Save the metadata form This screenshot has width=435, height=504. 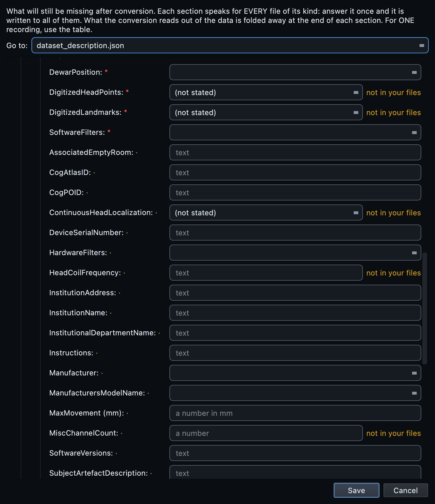point(356,490)
